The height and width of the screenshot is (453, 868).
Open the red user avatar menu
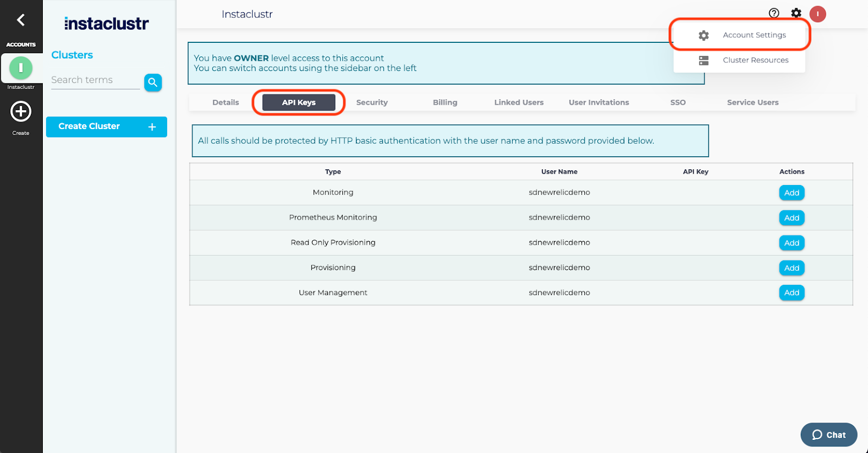(x=818, y=14)
